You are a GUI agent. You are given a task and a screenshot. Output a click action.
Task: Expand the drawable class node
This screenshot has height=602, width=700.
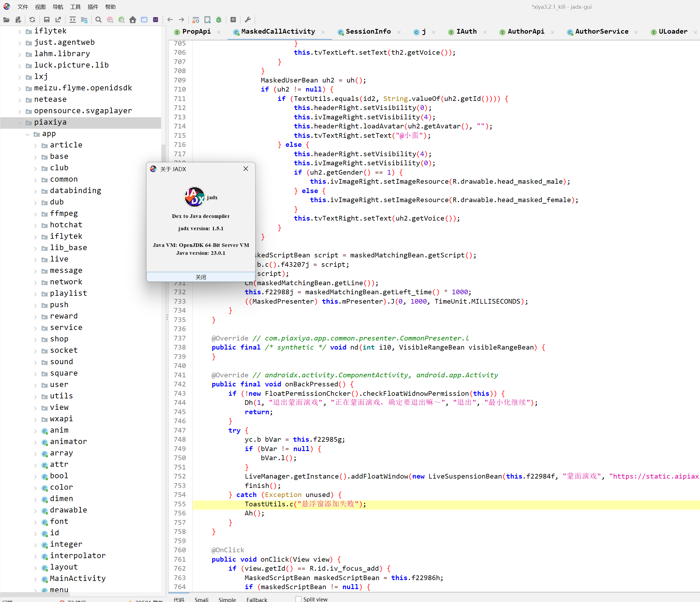coord(35,511)
